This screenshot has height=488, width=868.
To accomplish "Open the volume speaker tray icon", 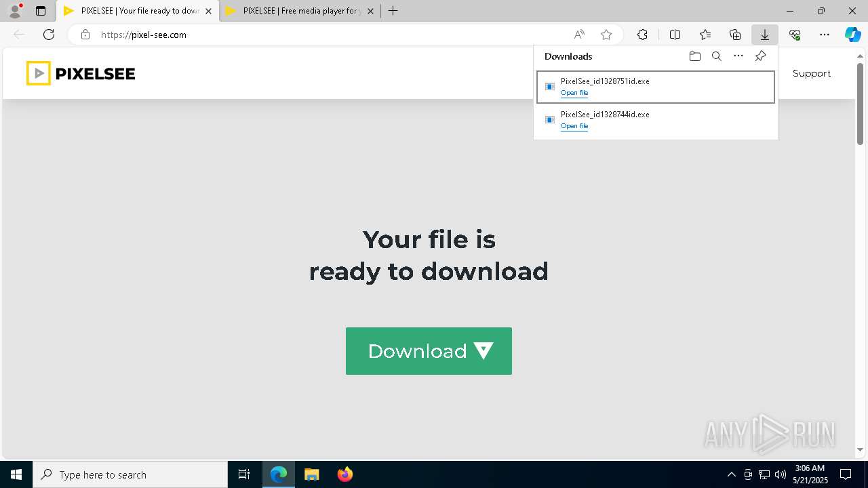I will point(781,474).
